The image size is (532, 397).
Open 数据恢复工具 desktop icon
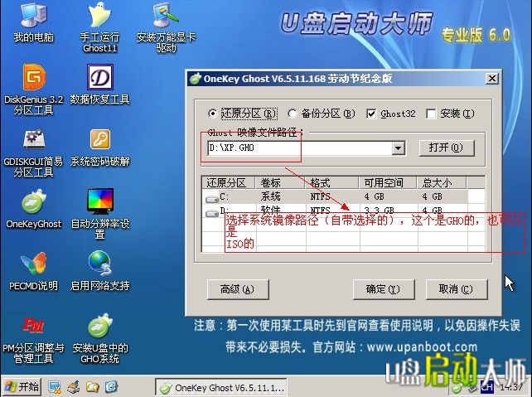pyautogui.click(x=100, y=78)
